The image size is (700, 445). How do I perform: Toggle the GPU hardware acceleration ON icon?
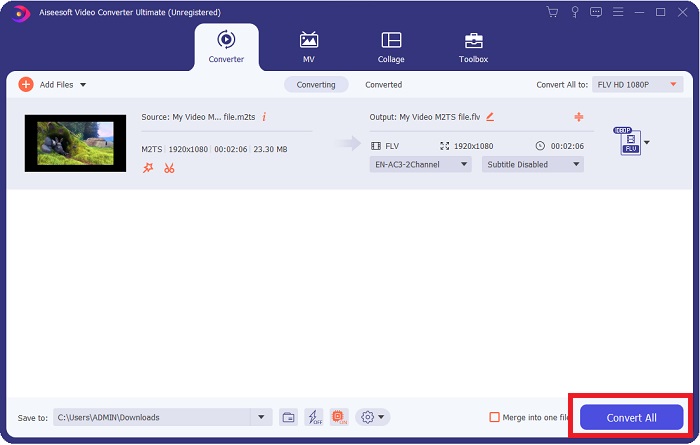[338, 417]
